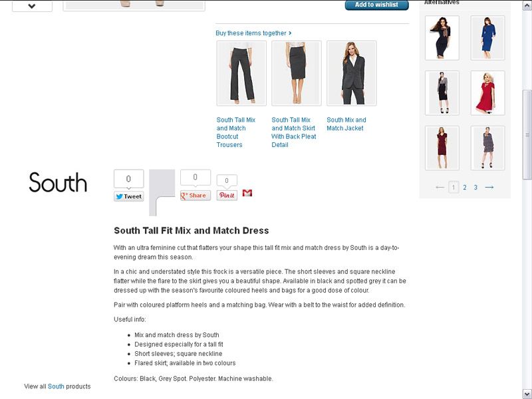Open South Mix and Match Jacket link
This screenshot has height=399, width=532.
(x=346, y=124)
